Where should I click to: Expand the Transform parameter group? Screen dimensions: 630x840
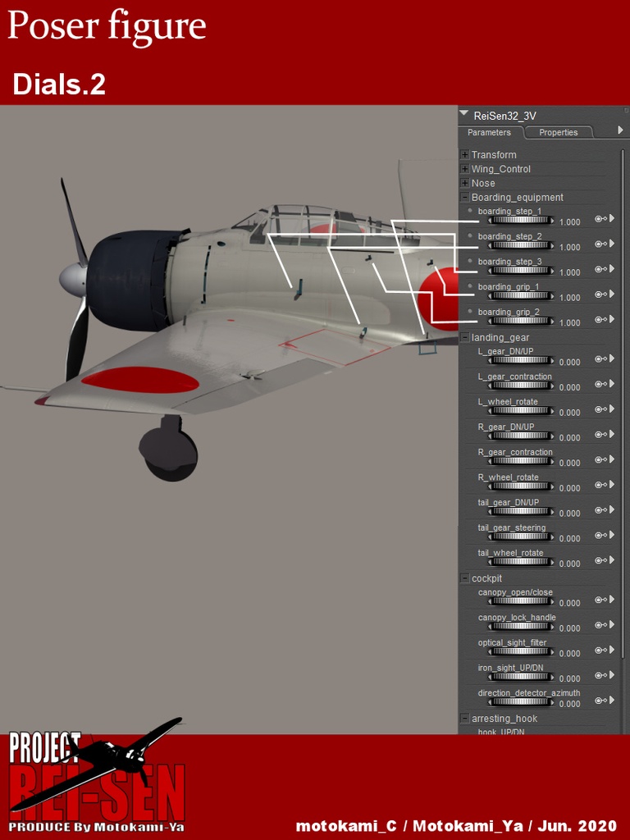[464, 155]
